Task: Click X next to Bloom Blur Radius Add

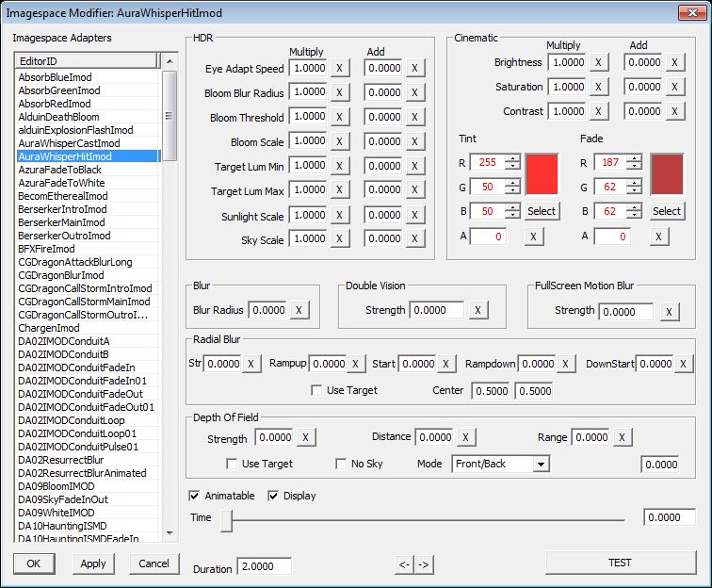Action: tap(414, 92)
